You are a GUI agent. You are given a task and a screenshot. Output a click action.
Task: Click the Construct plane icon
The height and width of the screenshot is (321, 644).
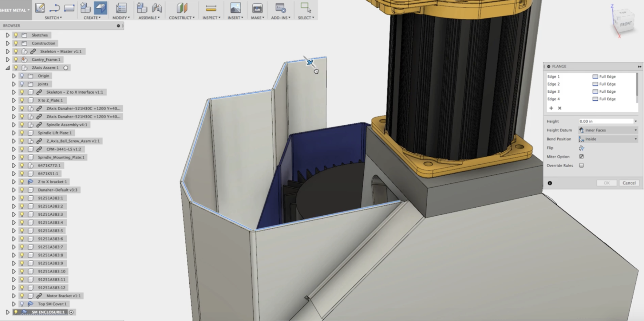[182, 8]
